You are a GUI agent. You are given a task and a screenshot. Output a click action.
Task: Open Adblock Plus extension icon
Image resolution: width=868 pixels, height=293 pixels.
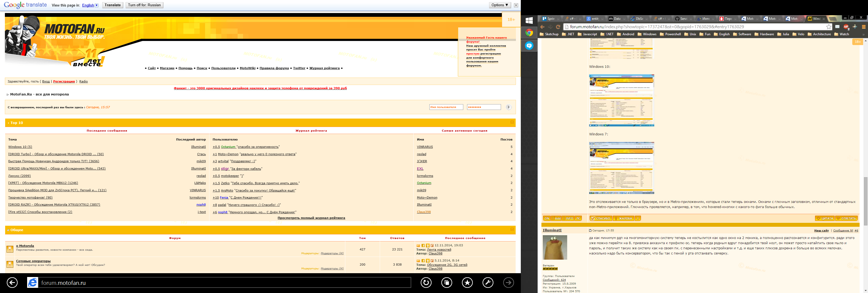[846, 27]
